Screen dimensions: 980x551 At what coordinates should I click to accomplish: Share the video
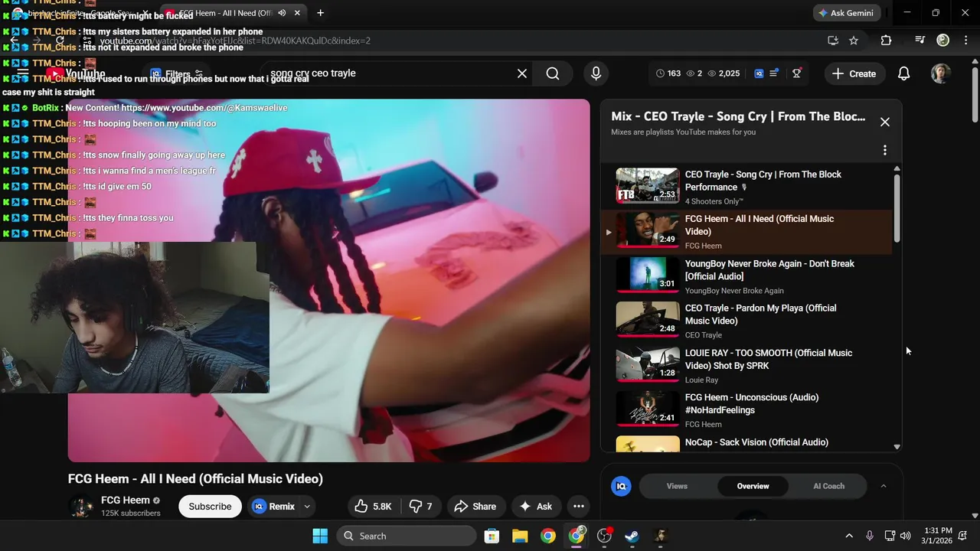pyautogui.click(x=475, y=506)
